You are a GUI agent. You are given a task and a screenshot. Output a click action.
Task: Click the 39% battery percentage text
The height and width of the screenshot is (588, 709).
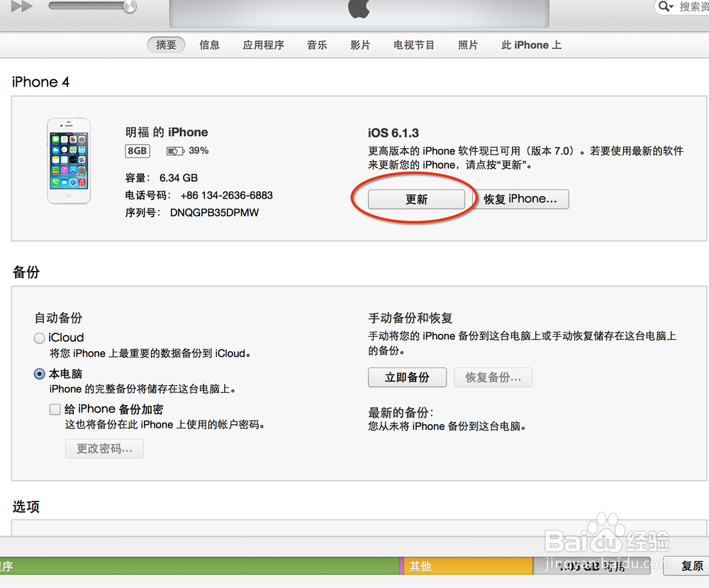pos(199,150)
